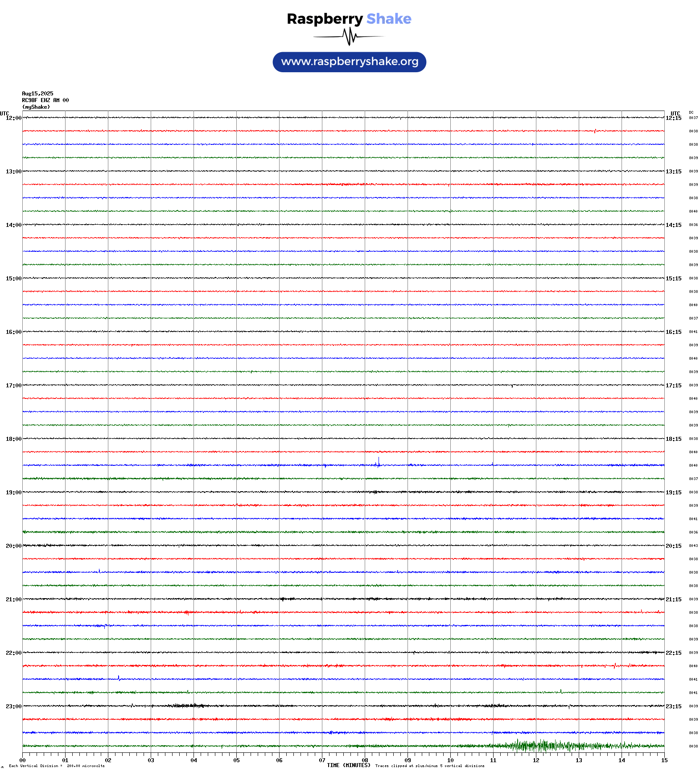Click minute tick label 05 on bottom axis

coord(236,760)
